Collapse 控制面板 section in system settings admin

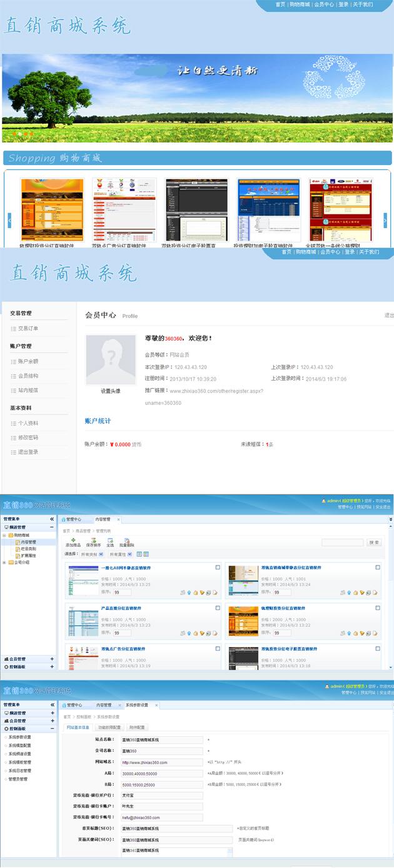point(52,729)
